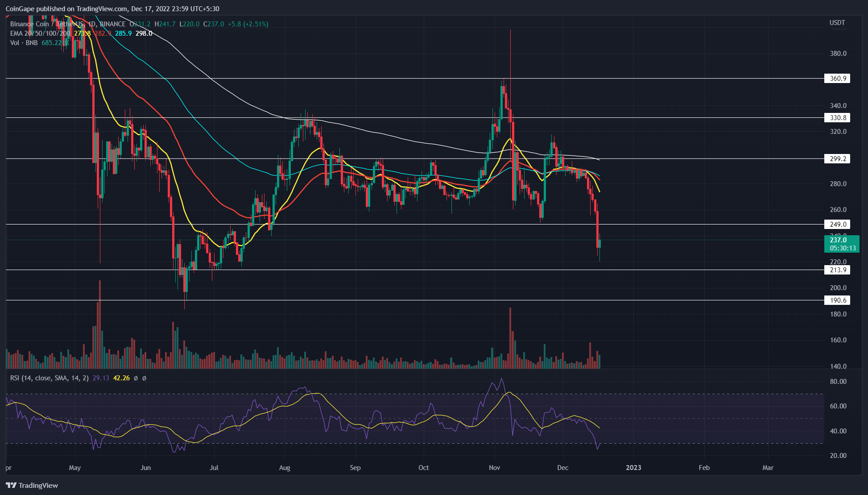Click the Nov label on time axis

coord(494,468)
